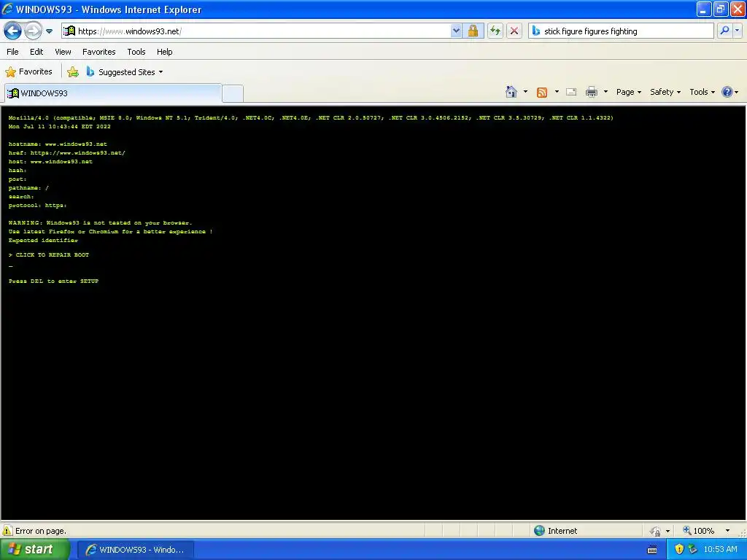
Task: Open the recent pages dropdown arrow
Action: coord(49,31)
